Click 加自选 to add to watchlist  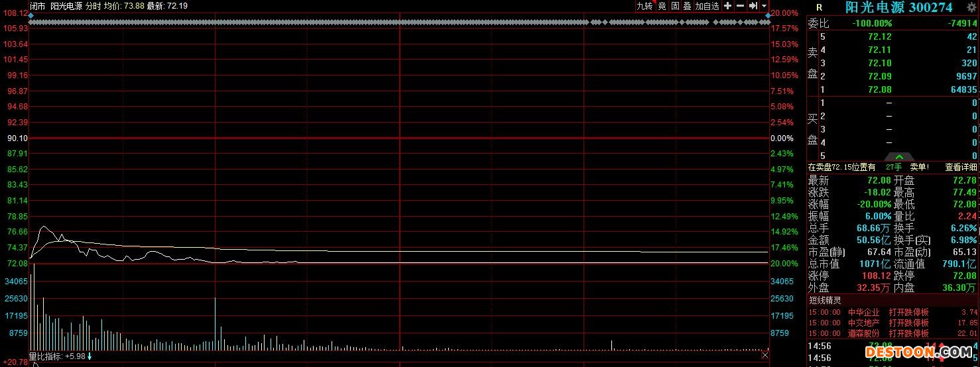tap(707, 6)
